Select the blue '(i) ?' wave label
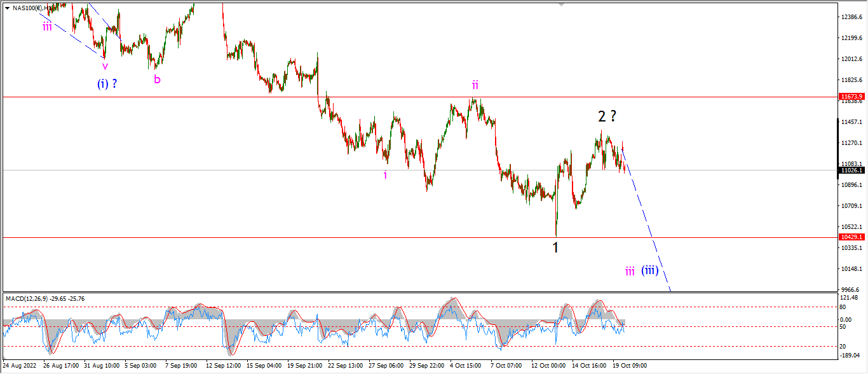This screenshot has height=374, width=868. 107,83
